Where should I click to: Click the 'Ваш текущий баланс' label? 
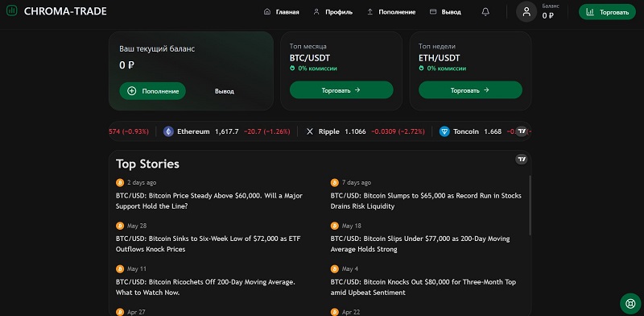pos(157,48)
